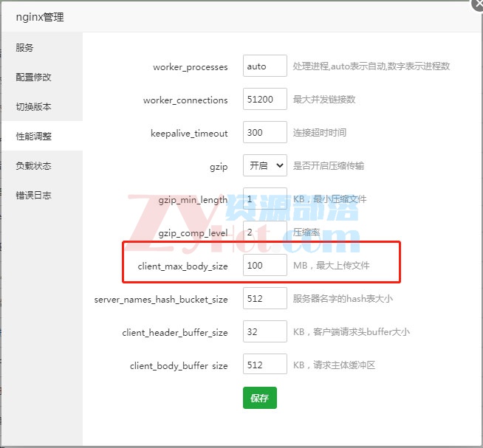This screenshot has height=448, width=483.
Task: Click the client_body_buffer_size label
Action: [x=179, y=366]
